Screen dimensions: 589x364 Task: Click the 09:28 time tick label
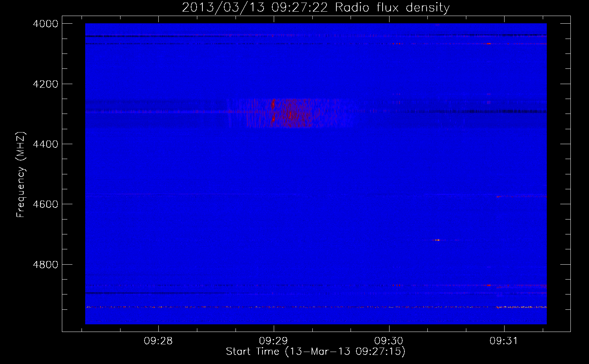pos(158,341)
